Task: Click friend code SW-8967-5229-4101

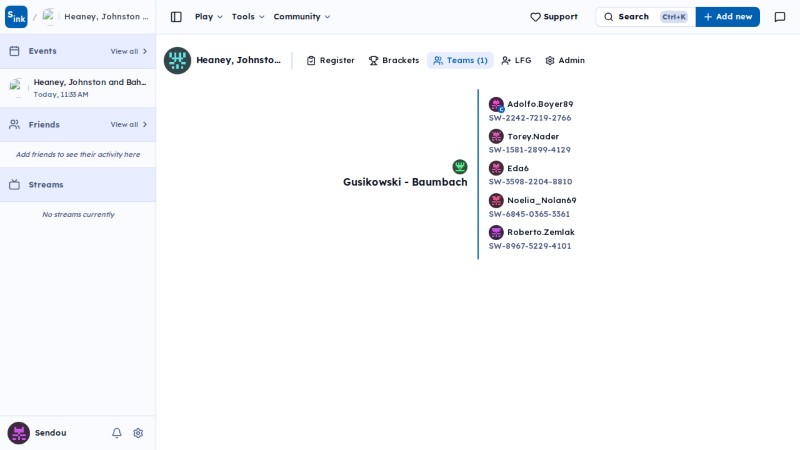Action: (530, 246)
